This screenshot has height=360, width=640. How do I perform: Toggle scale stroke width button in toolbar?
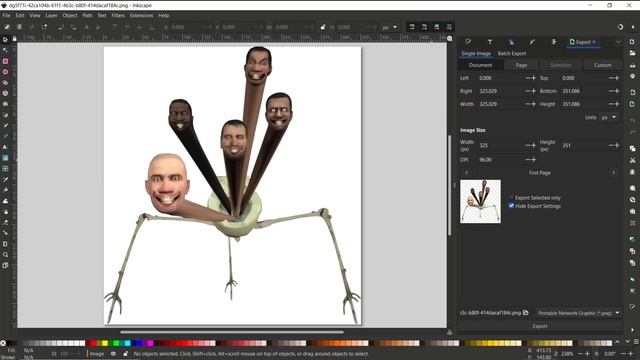pyautogui.click(x=412, y=27)
